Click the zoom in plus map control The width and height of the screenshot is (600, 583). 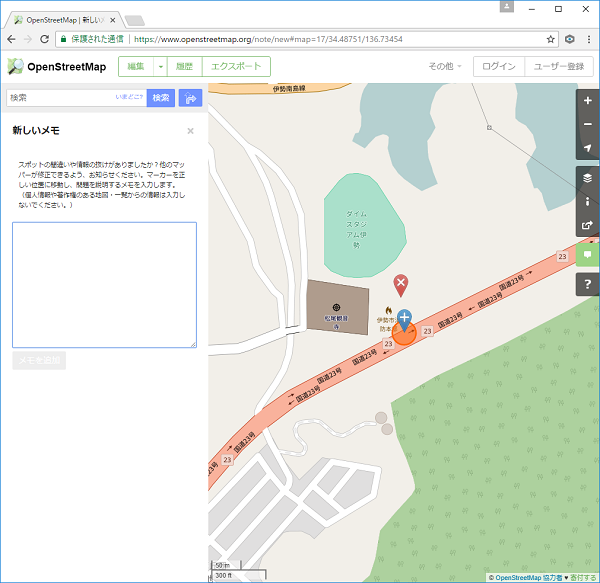587,101
